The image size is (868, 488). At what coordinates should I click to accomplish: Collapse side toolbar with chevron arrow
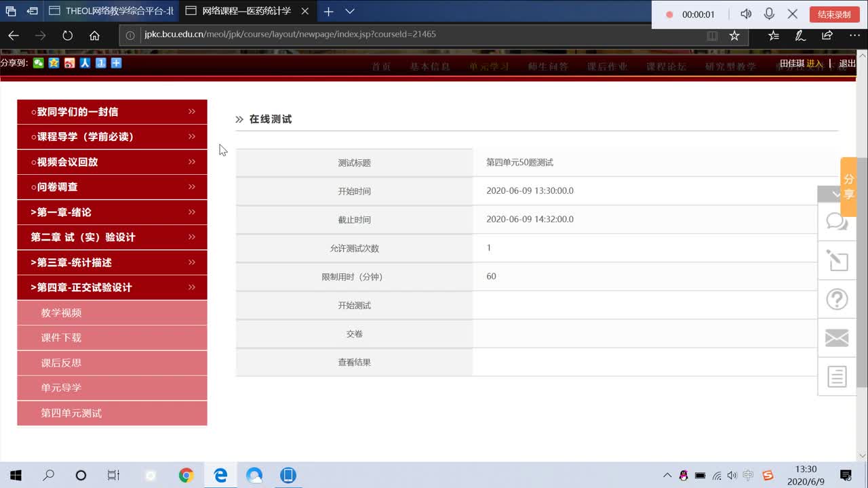(x=836, y=195)
